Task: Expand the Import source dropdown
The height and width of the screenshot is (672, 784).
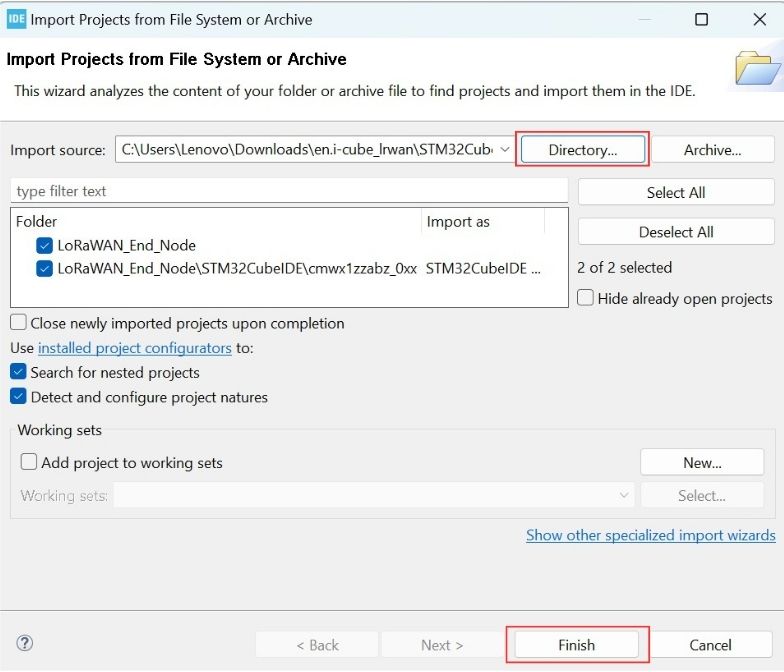Action: point(504,150)
